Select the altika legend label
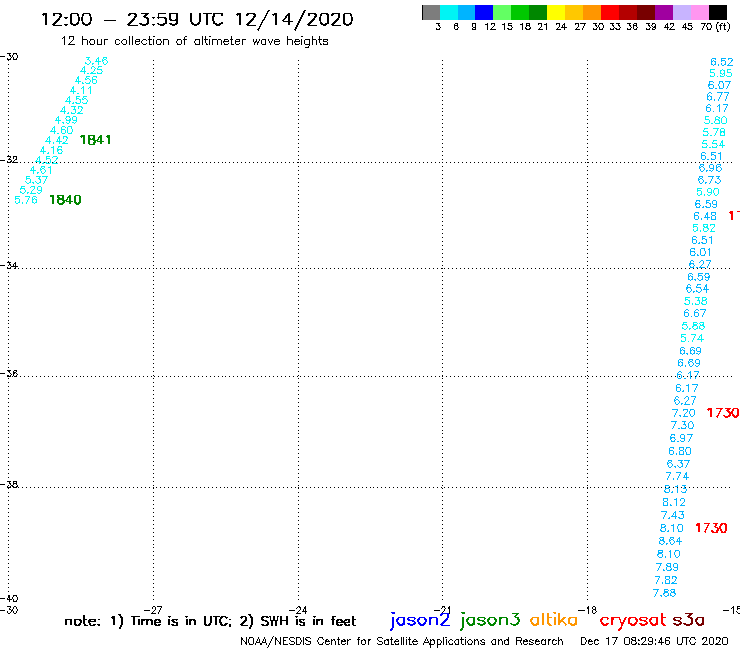 tap(553, 619)
